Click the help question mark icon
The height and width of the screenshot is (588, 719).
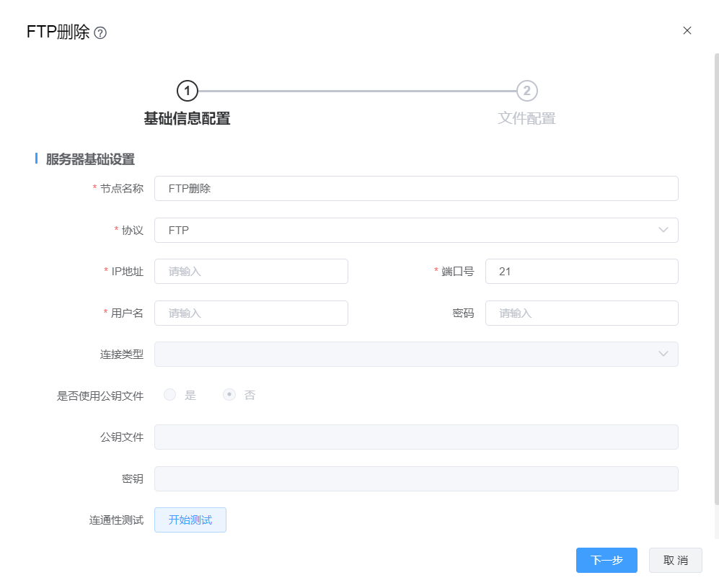(x=100, y=33)
